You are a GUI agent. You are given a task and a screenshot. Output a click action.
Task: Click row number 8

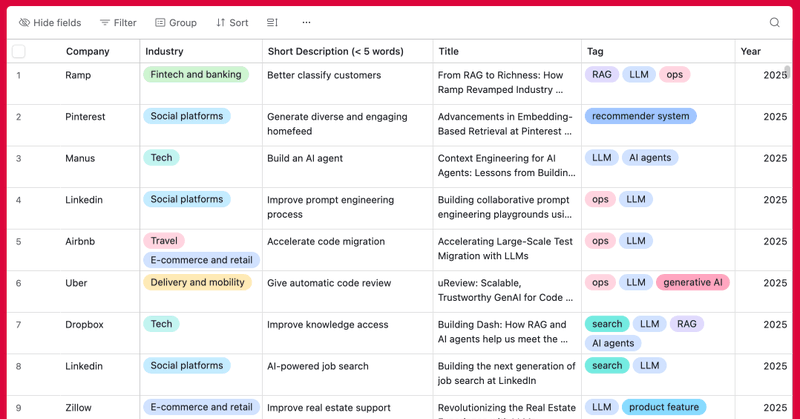click(x=18, y=366)
